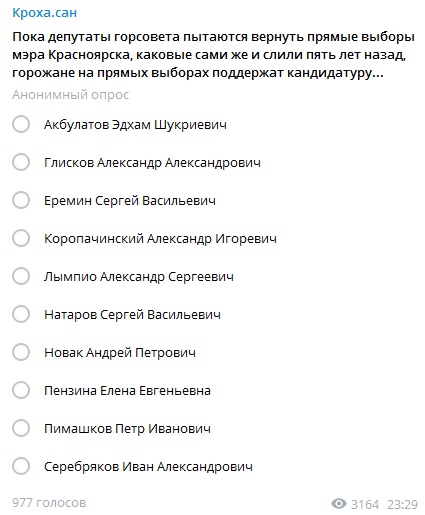
Task: Select radio button for Акбулатов Эдхам Шукриевич
Action: tap(21, 124)
